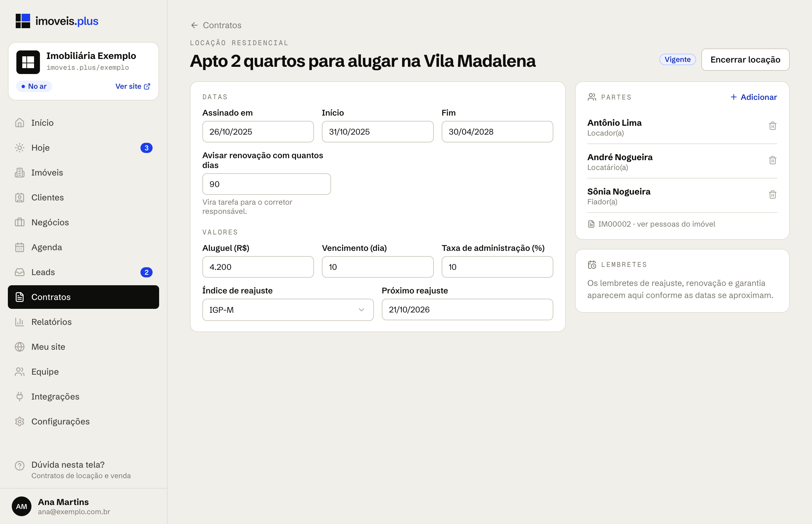Click the renewal notice days field
The image size is (812, 524).
pos(267,184)
